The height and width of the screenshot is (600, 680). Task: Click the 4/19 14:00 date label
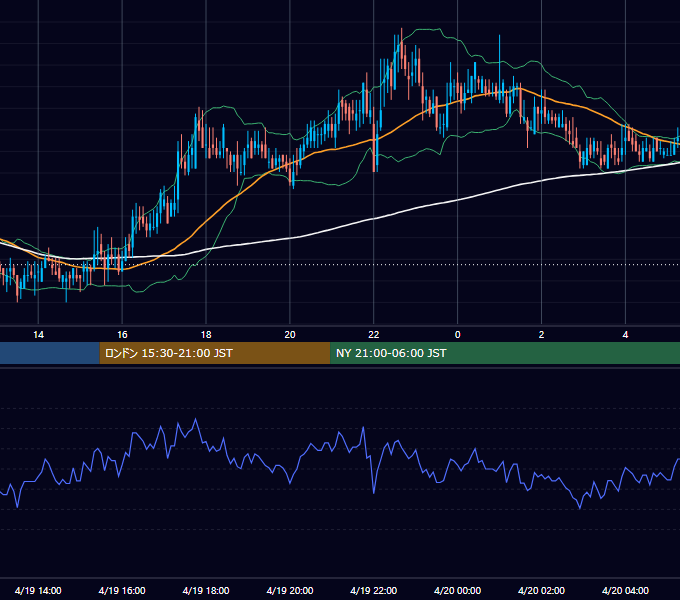38,590
